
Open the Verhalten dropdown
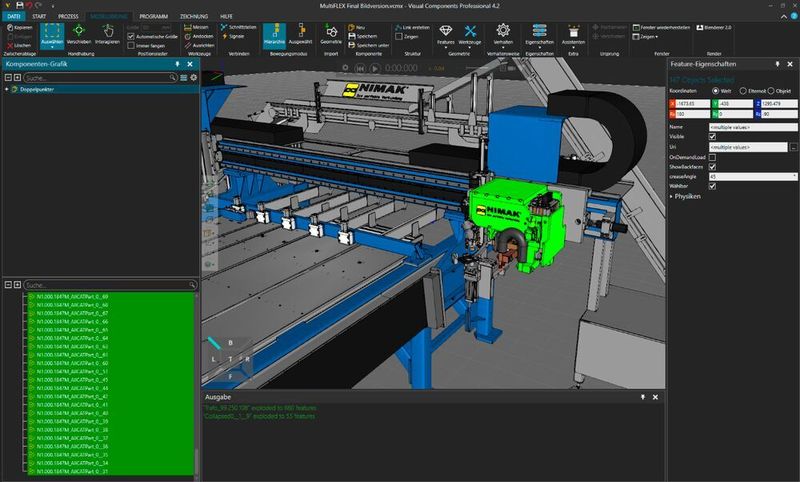tap(503, 35)
